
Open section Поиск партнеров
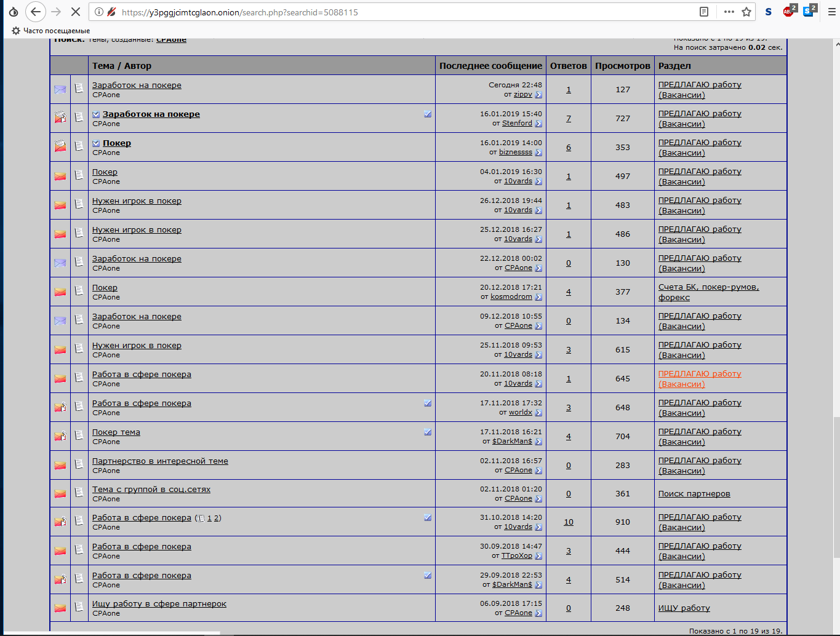tap(694, 493)
